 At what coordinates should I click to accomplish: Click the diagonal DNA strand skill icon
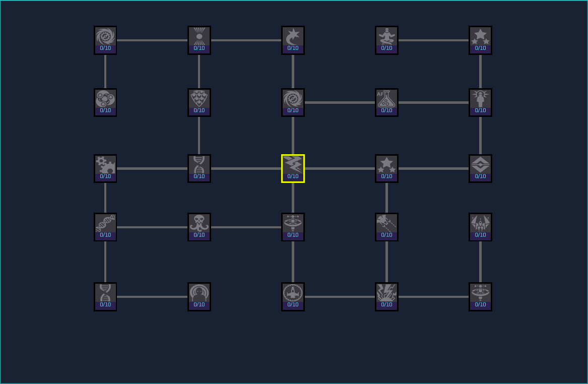pos(105,227)
